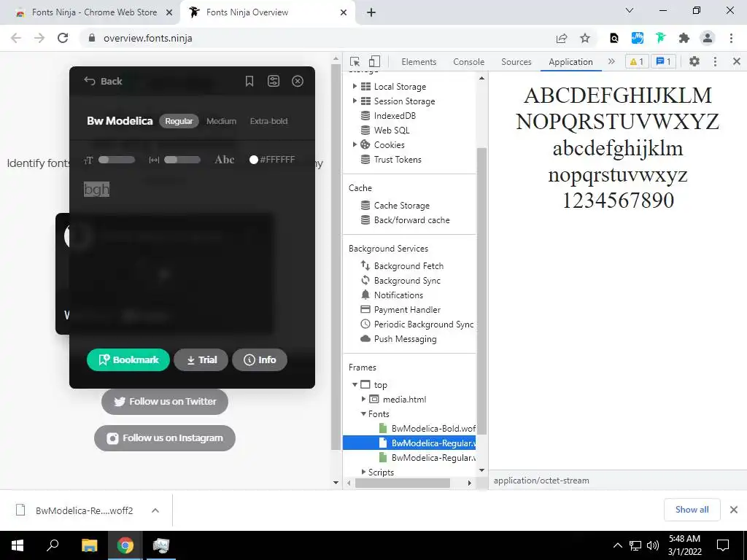
Task: Collapse the top frame node
Action: pos(355,385)
